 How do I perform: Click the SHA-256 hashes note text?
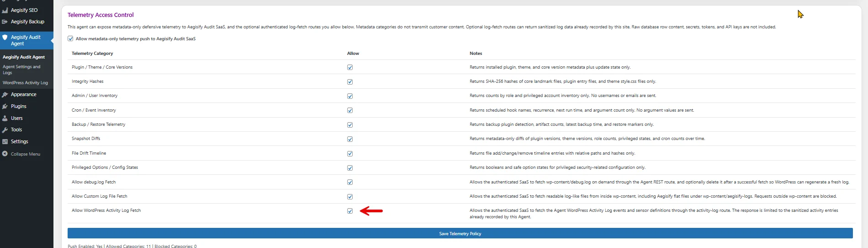[563, 81]
